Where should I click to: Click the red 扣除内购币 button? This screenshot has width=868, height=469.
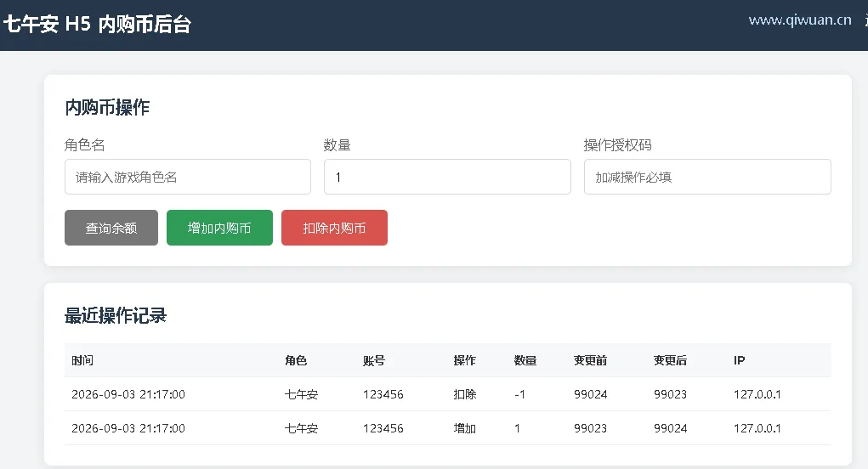tap(334, 228)
